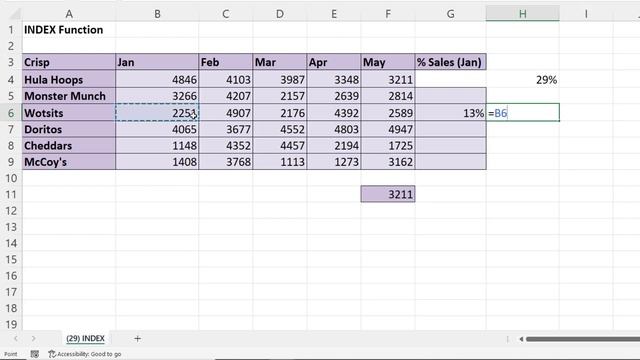Click Doritos May value 4947
Image resolution: width=640 pixels, height=360 pixels.
tap(388, 129)
